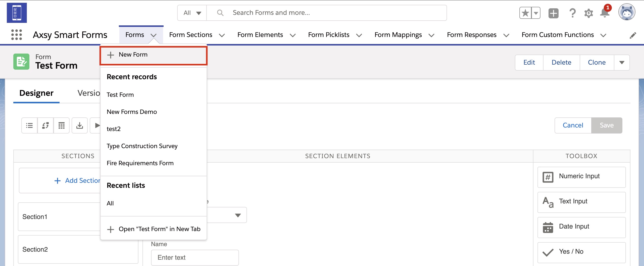Image resolution: width=644 pixels, height=266 pixels.
Task: Click the global actions plus icon
Action: click(553, 13)
